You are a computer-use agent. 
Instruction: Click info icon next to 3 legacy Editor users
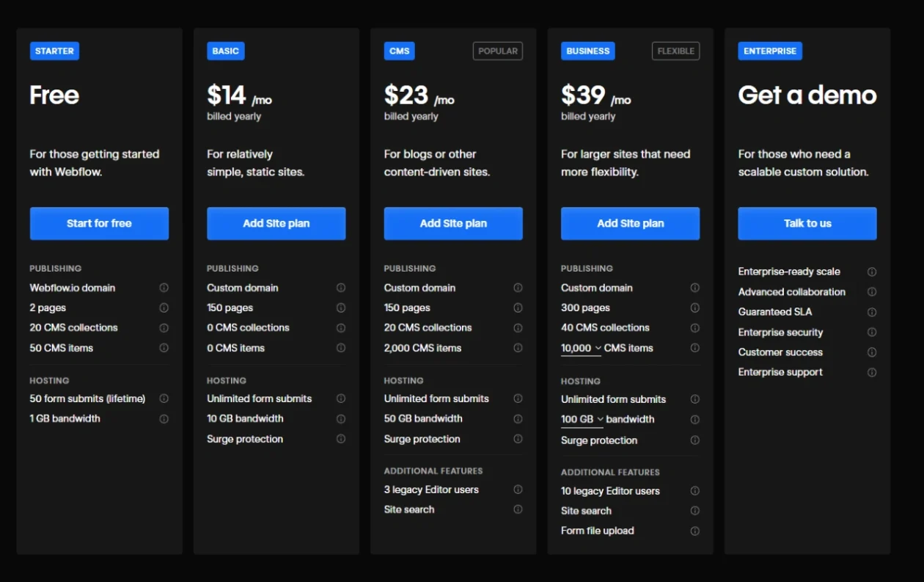point(518,490)
